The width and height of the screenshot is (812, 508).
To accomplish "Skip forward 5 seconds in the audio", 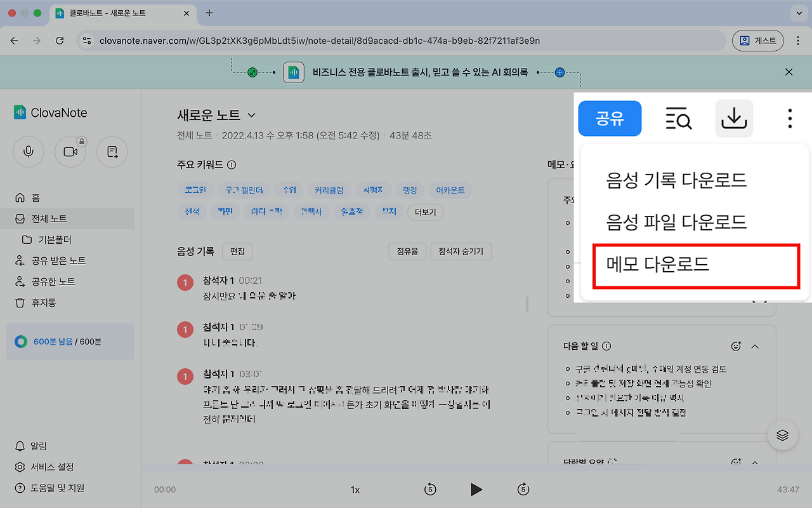I will [x=523, y=489].
